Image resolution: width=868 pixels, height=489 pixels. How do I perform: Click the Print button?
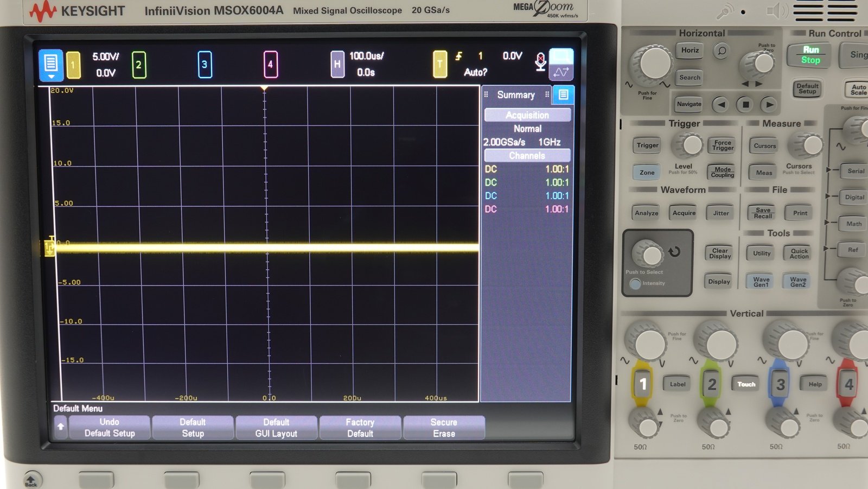[x=800, y=213]
